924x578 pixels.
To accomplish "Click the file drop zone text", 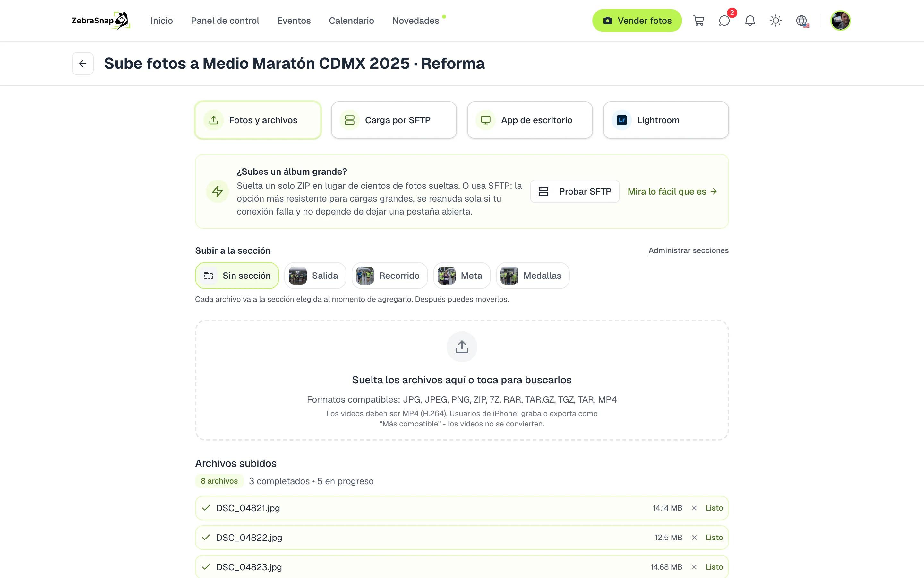I will pyautogui.click(x=462, y=380).
